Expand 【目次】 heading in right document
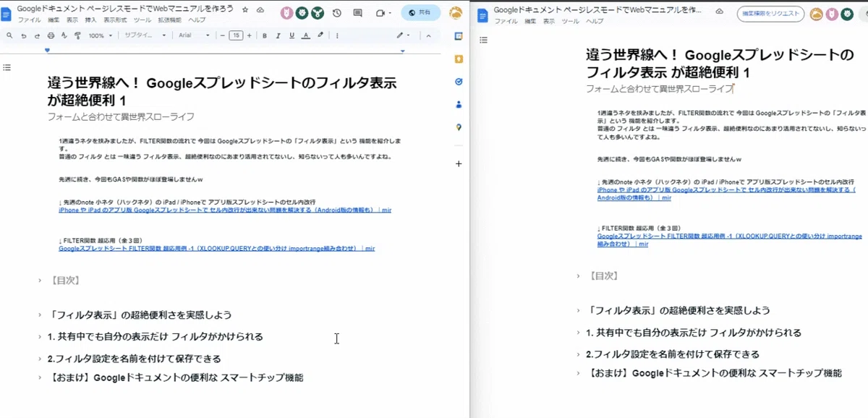 pyautogui.click(x=579, y=276)
